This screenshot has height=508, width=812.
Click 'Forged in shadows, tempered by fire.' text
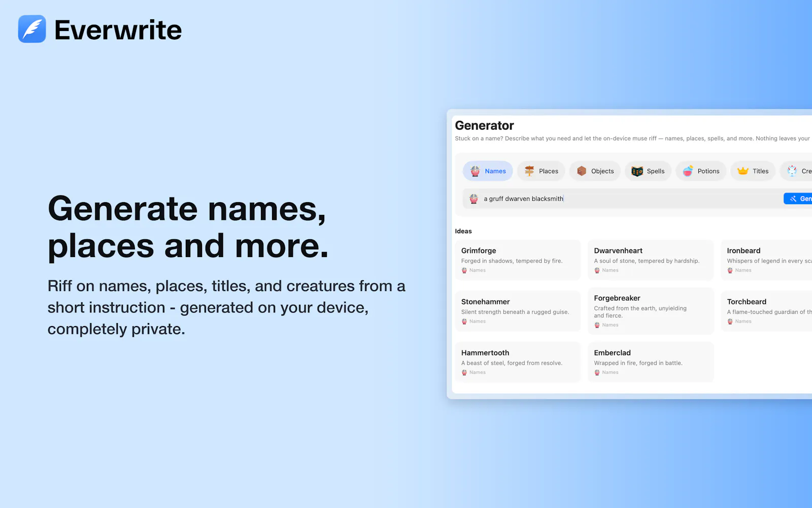point(512,261)
